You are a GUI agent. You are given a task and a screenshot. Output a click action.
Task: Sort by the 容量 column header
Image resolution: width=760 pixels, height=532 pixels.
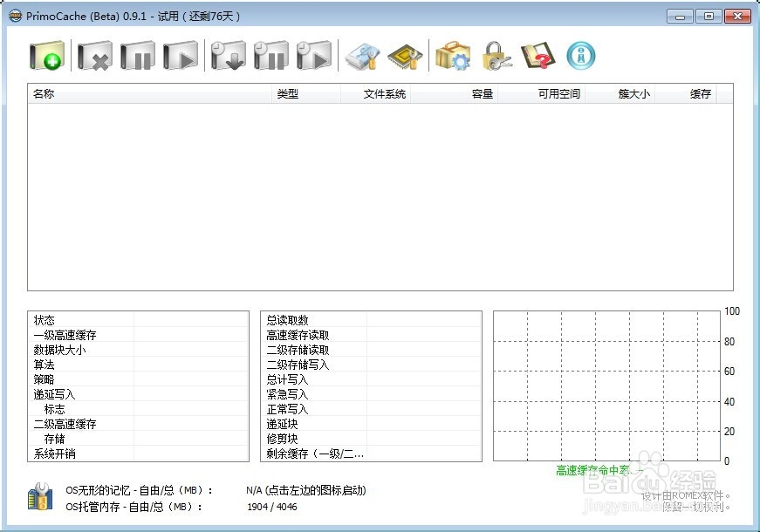454,93
